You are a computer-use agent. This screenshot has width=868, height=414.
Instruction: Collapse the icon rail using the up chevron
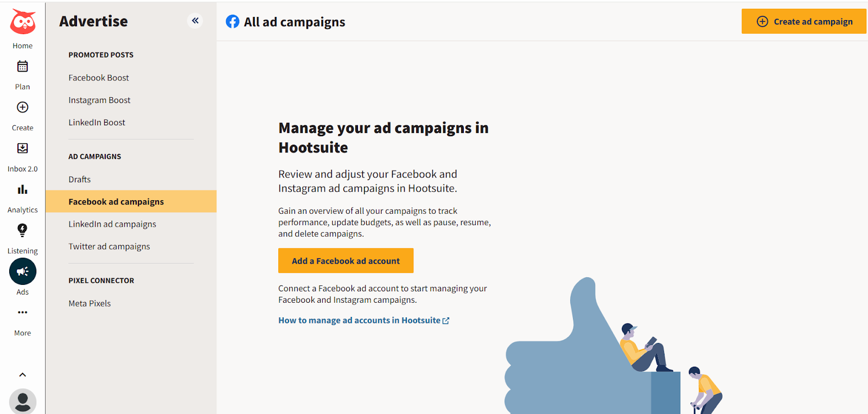coord(22,374)
